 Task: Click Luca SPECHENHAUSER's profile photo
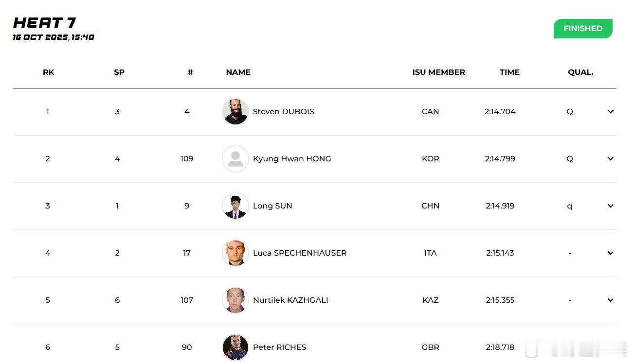tap(235, 253)
